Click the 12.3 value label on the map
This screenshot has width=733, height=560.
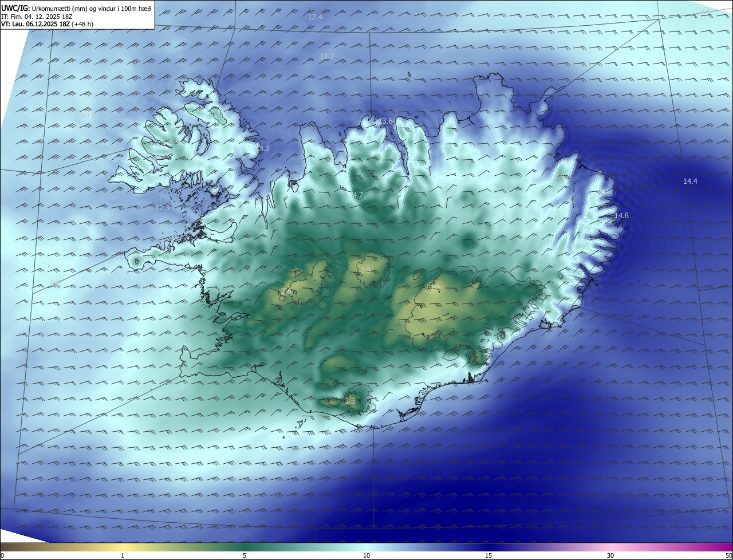pos(163,207)
